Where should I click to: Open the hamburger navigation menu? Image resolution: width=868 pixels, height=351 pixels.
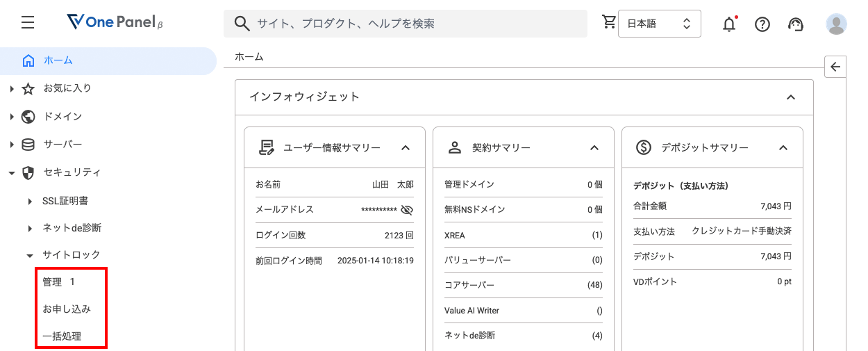point(28,23)
